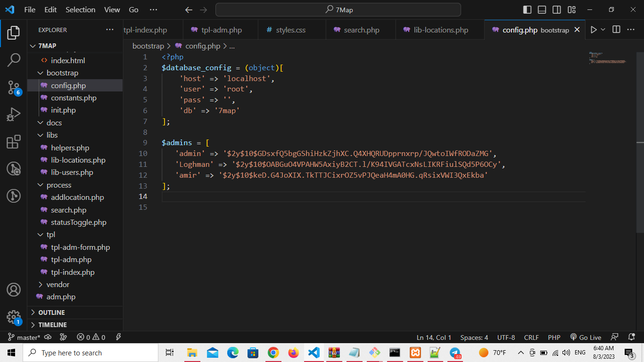Click UTF-8 encoding in status bar
The height and width of the screenshot is (362, 644).
506,337
